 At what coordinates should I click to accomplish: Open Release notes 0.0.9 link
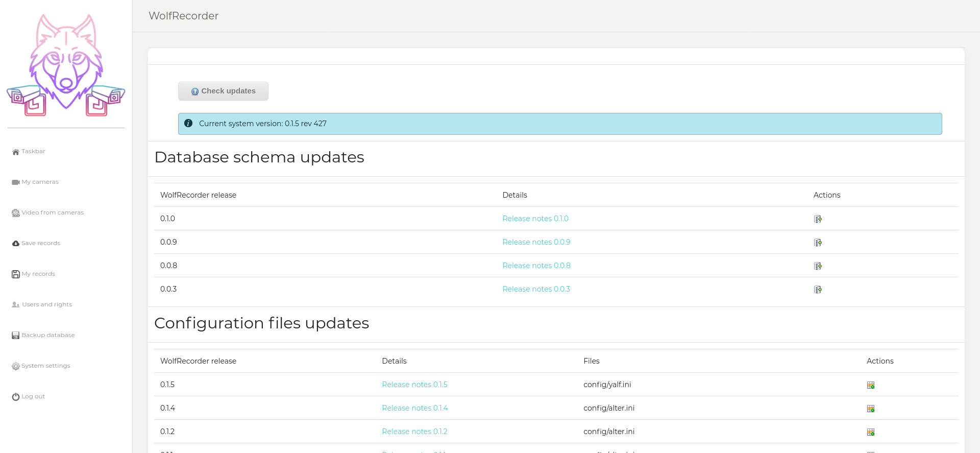536,242
